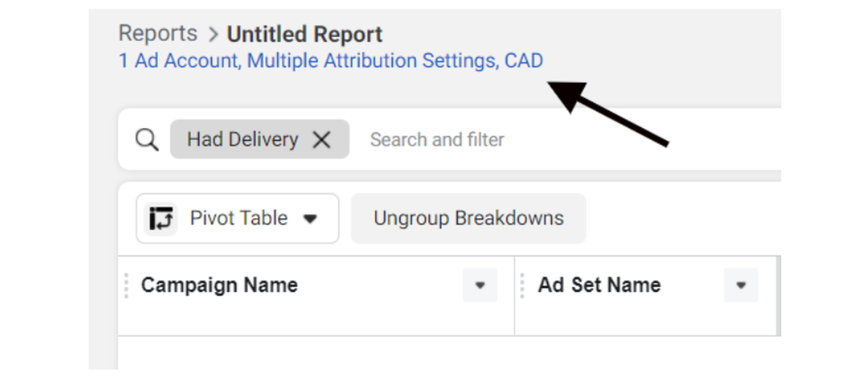This screenshot has width=868, height=374.
Task: Open the Ad Set Name column options arrow
Action: 740,286
